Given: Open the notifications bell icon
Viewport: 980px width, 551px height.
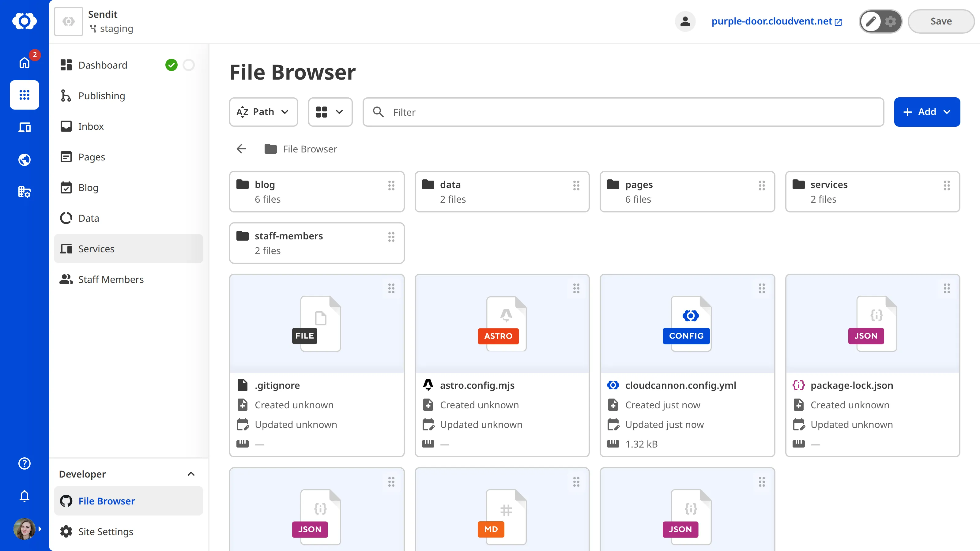Looking at the screenshot, I should pos(24,496).
